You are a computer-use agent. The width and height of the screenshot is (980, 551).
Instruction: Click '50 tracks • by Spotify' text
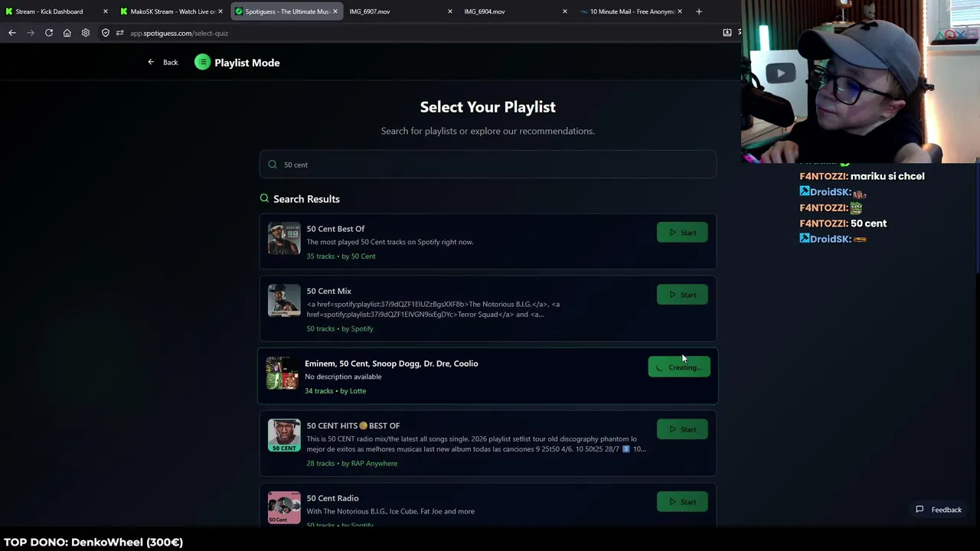(340, 328)
